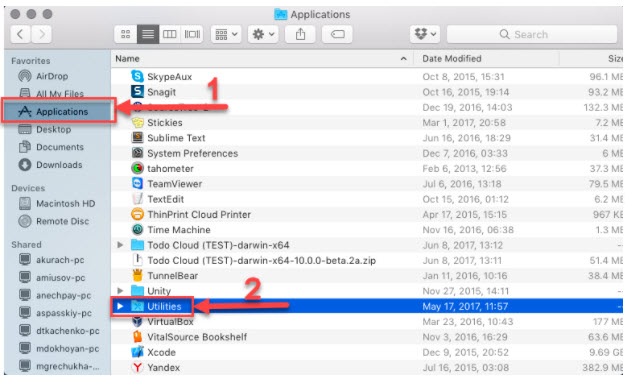
Task: Click the Edit Tags toolbar button
Action: [337, 34]
